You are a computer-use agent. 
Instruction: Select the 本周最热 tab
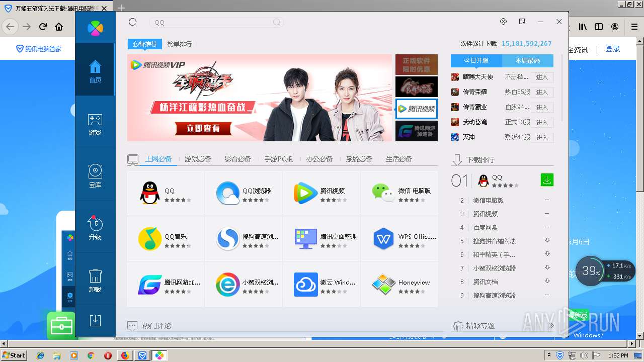point(528,60)
